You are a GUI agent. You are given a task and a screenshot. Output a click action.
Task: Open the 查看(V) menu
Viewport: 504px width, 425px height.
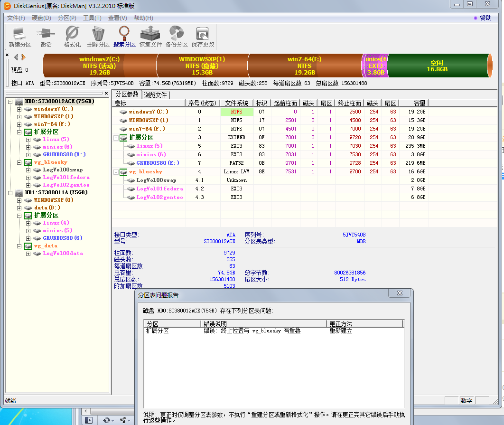pos(117,18)
